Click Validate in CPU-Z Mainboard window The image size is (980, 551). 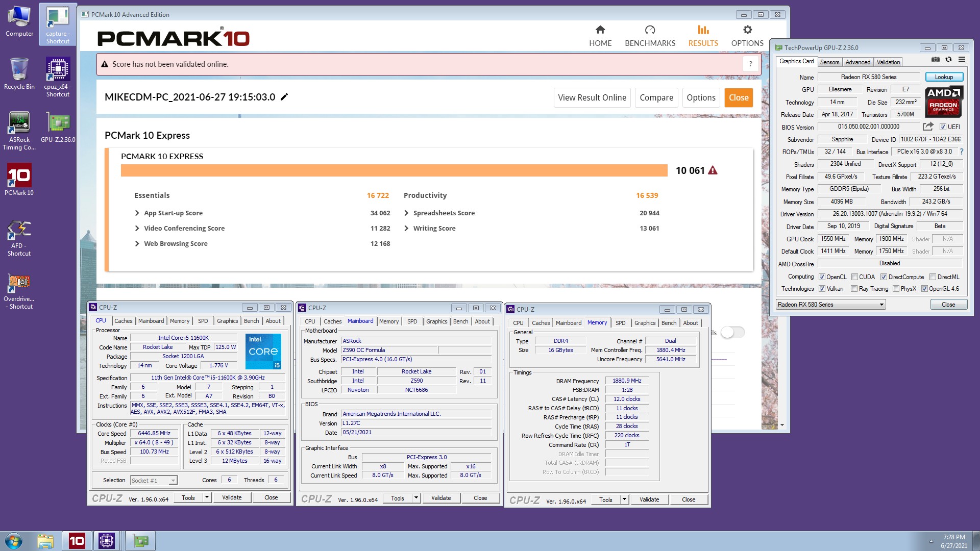click(441, 498)
